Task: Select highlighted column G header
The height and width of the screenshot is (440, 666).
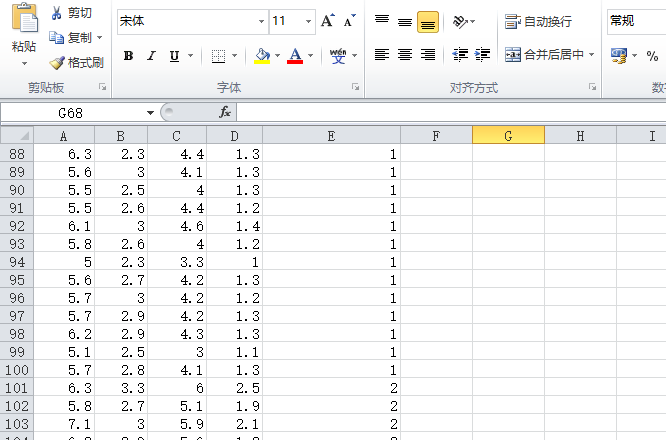Action: (x=508, y=136)
